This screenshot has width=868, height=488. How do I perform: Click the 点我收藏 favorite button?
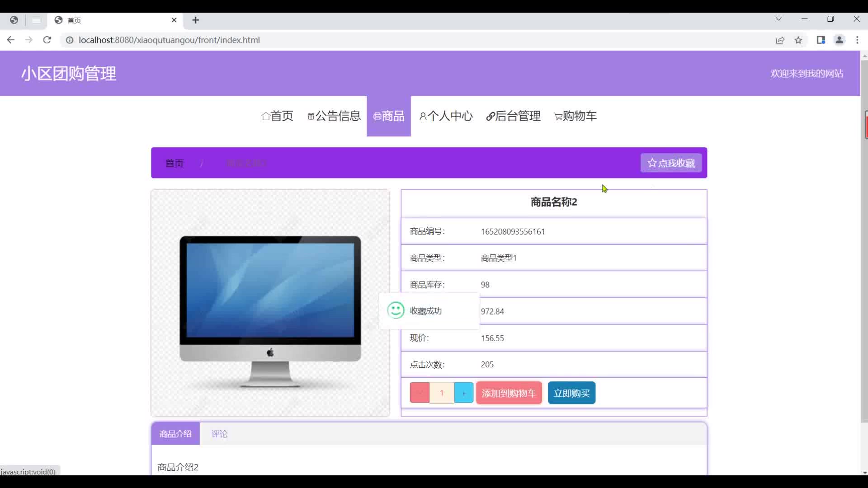(x=671, y=163)
